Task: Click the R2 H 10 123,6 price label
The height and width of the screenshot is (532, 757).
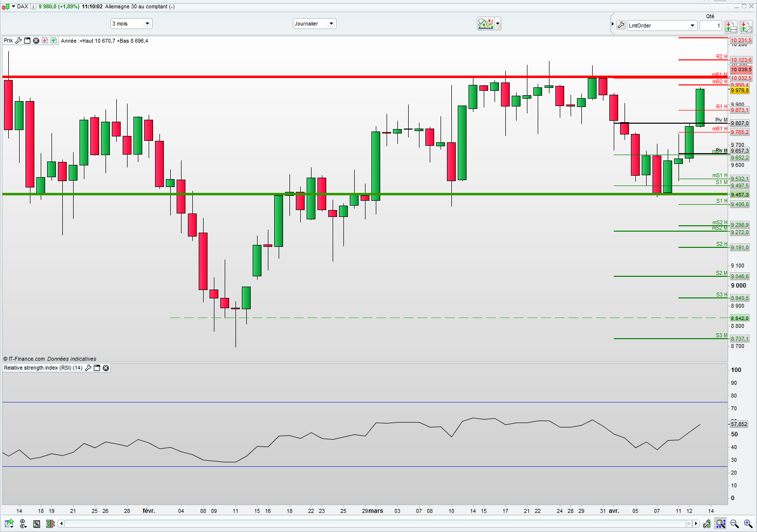Action: tap(741, 60)
